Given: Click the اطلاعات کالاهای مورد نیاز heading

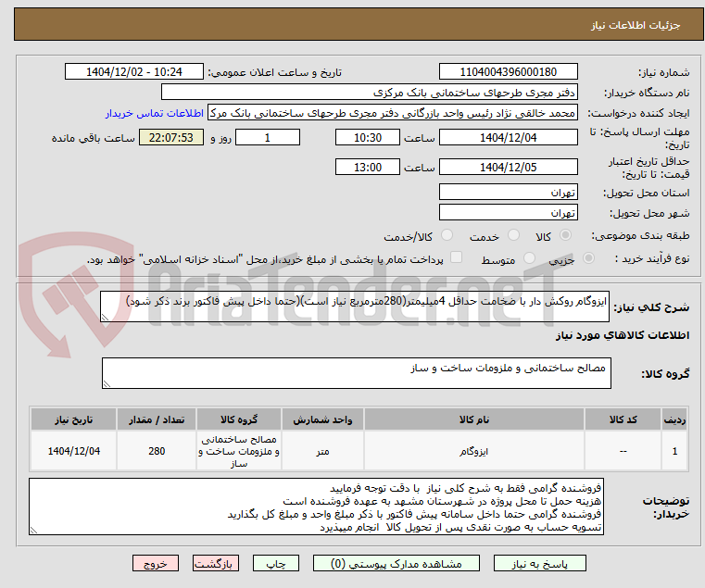Looking at the screenshot, I should coord(623,335).
